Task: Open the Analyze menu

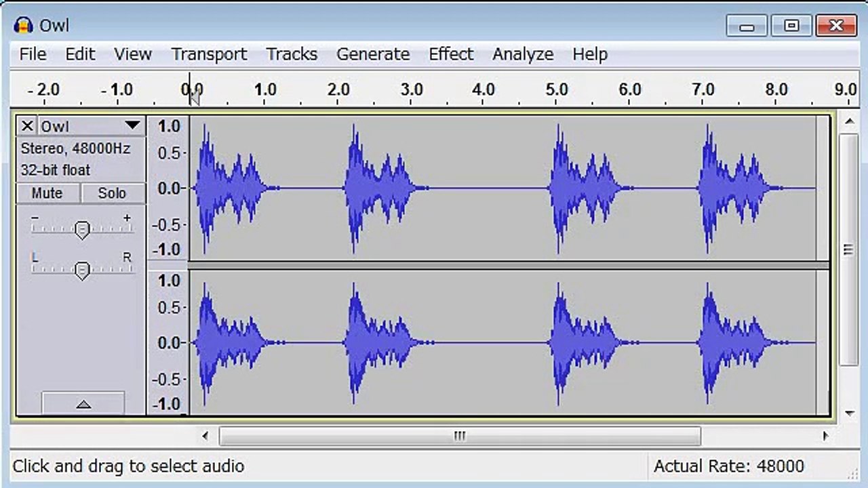Action: pyautogui.click(x=523, y=54)
